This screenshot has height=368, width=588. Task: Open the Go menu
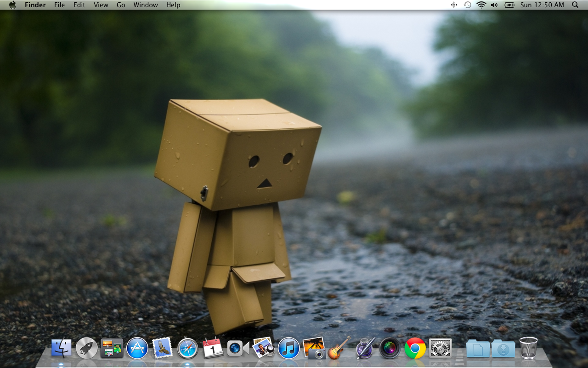click(x=121, y=5)
